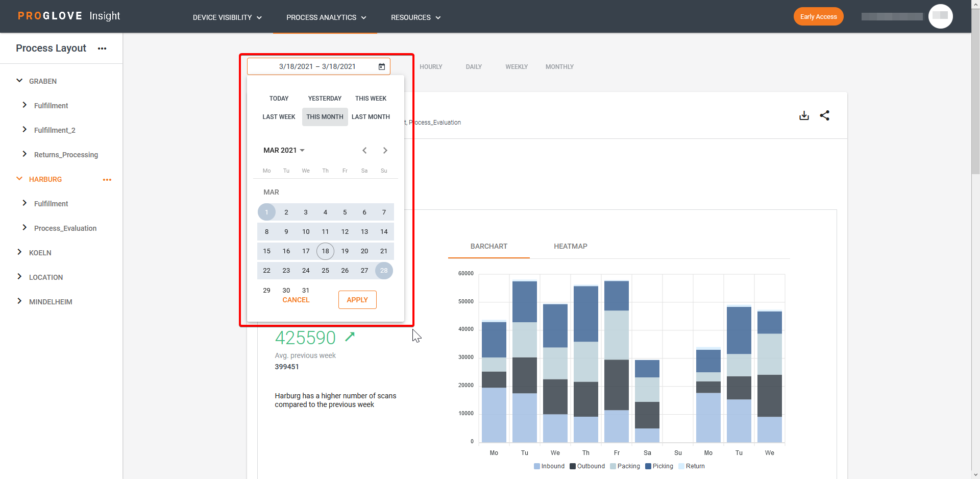
Task: Switch to BARCHART tab
Action: pos(488,246)
